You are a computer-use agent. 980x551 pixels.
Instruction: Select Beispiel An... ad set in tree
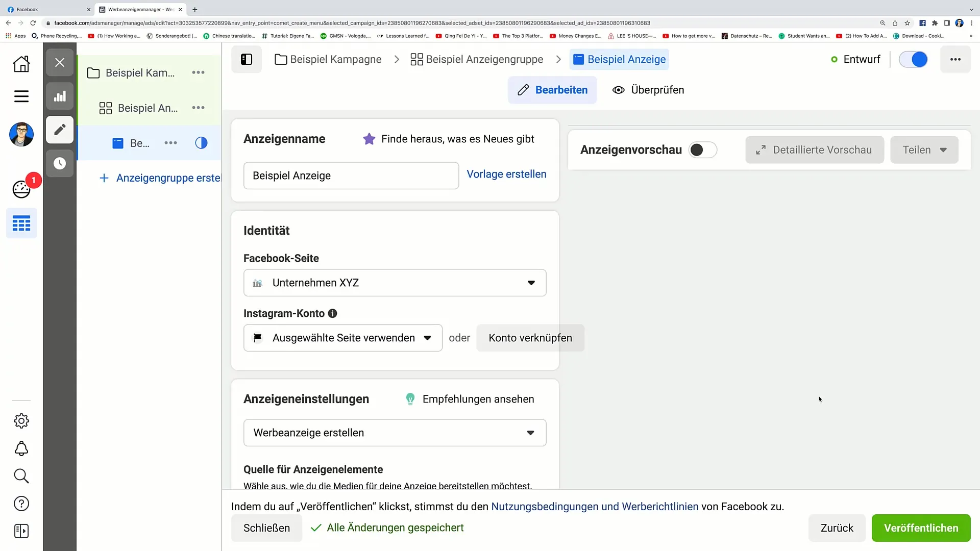pos(148,108)
